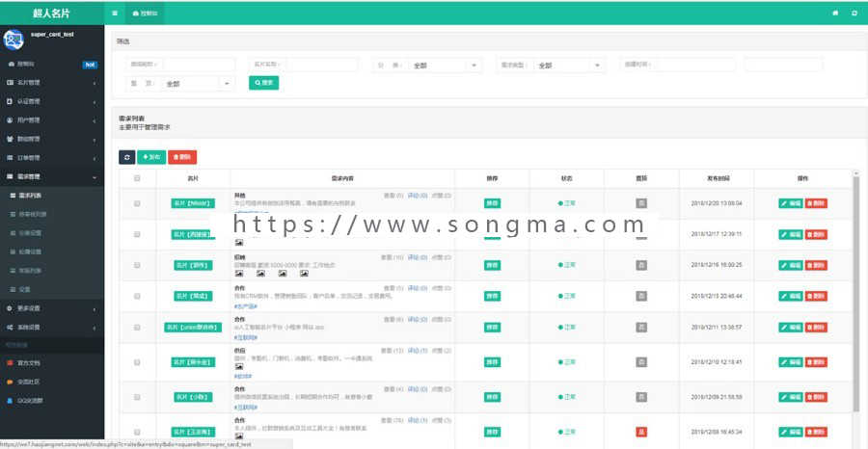Click the 推荐 badge in 12/08 row
The width and height of the screenshot is (868, 449).
coord(492,432)
